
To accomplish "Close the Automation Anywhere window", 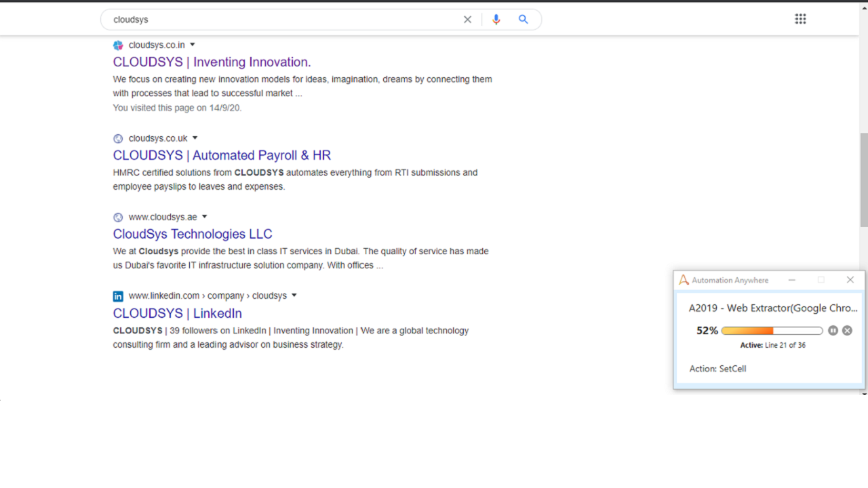I will tap(850, 280).
